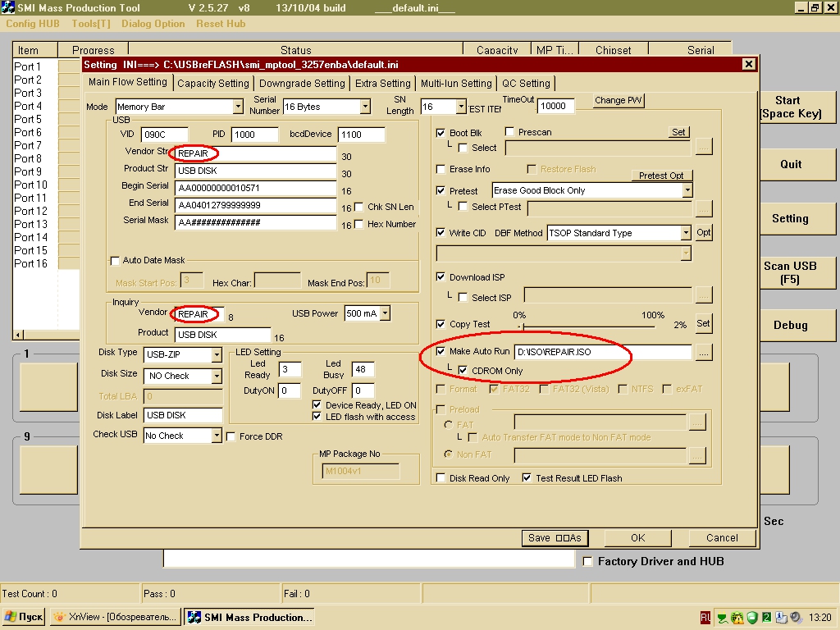Open the SN Length dropdown
This screenshot has width=840, height=630.
pos(461,107)
